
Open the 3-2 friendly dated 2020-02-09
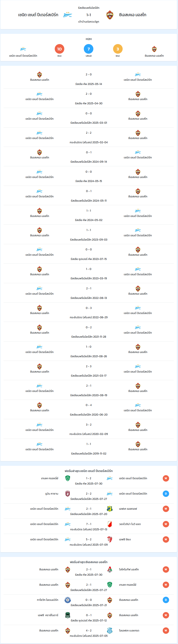[x=88, y=429]
